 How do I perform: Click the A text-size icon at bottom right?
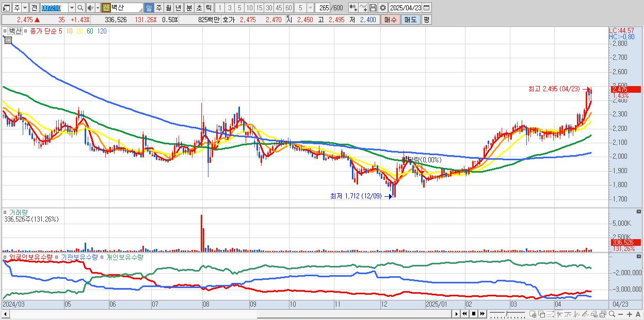[638, 314]
